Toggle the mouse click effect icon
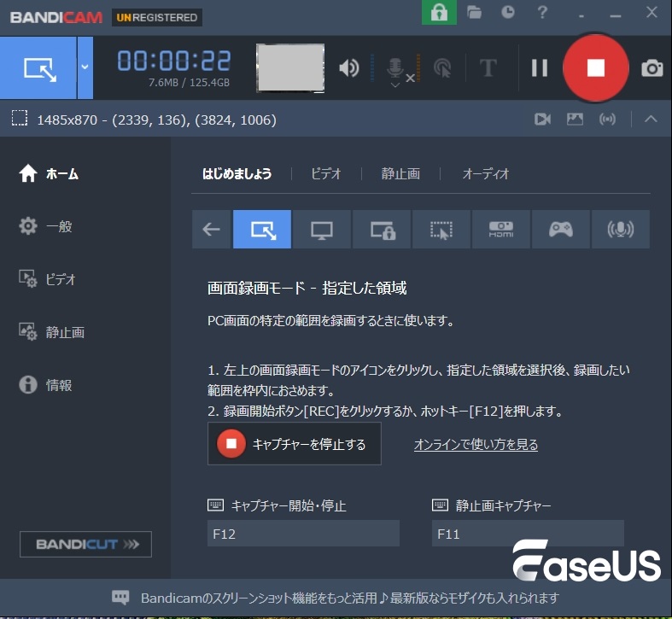 coord(442,68)
